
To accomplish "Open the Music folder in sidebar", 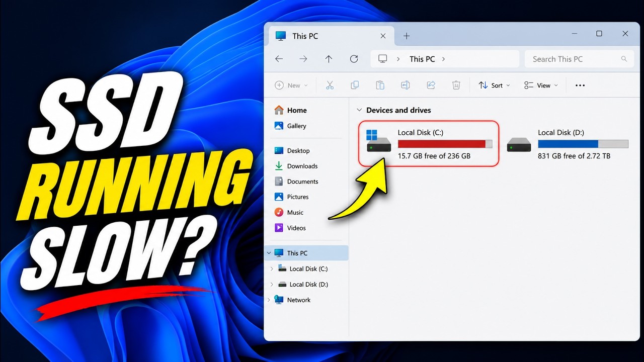I will click(x=289, y=213).
